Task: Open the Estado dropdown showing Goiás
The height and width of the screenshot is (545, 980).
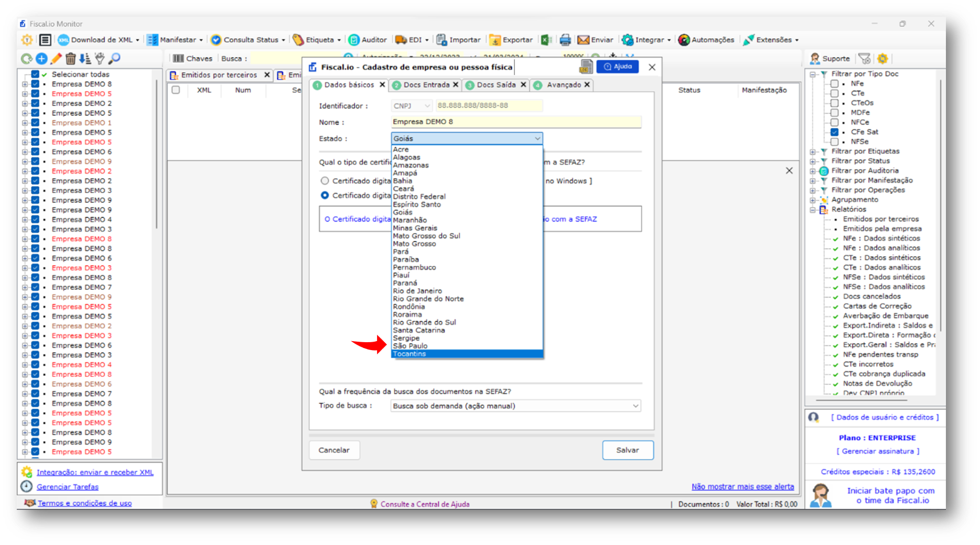Action: coord(467,138)
